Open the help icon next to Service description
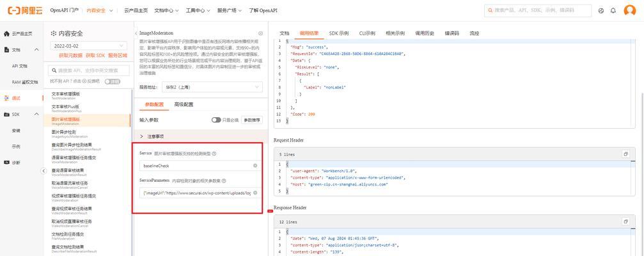This screenshot has width=644, height=256. pos(214,154)
